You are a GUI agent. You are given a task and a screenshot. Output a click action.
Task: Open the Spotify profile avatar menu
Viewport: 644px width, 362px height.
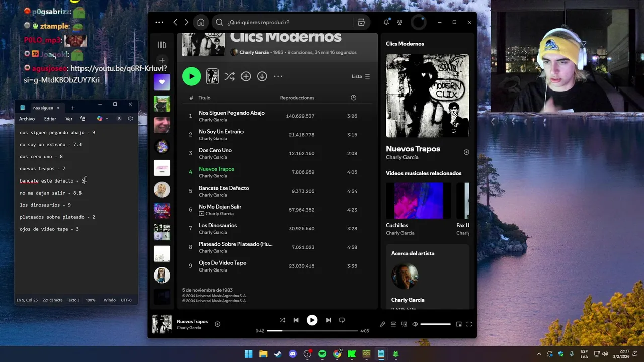[418, 22]
